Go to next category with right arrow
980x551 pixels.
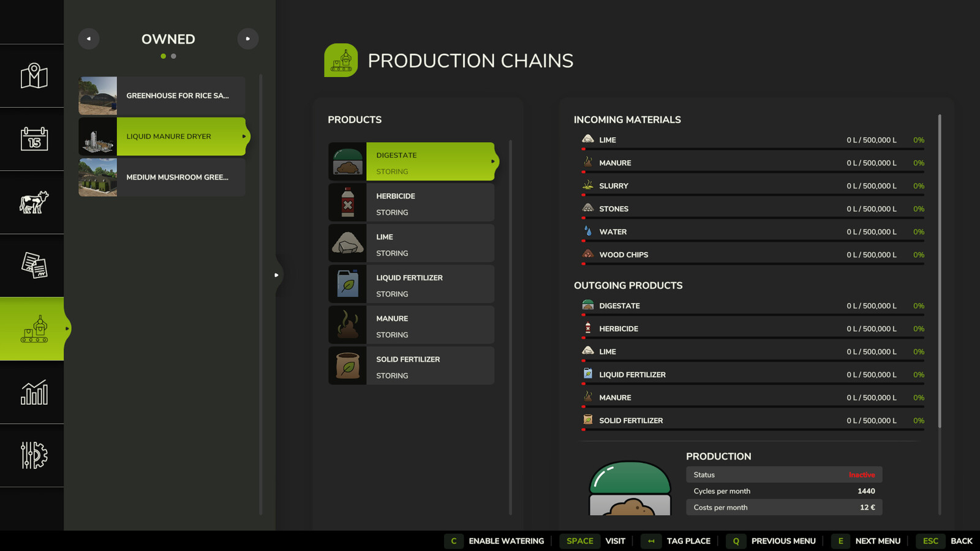point(247,39)
